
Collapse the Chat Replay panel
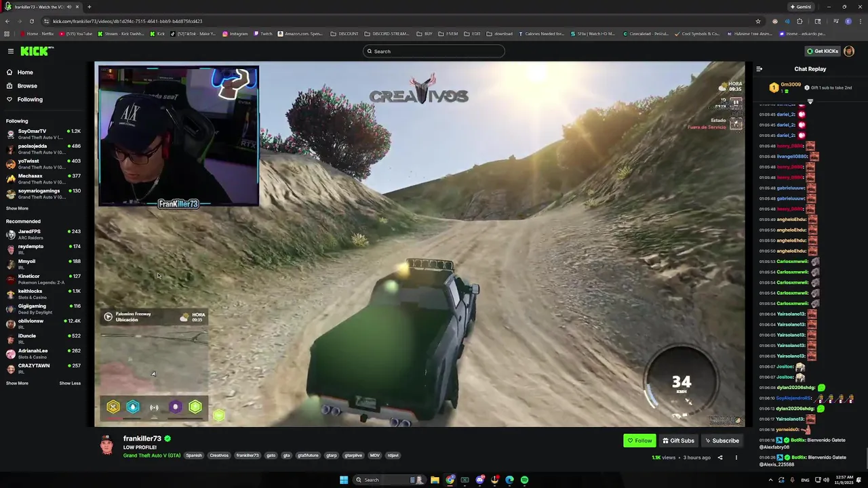pos(759,69)
